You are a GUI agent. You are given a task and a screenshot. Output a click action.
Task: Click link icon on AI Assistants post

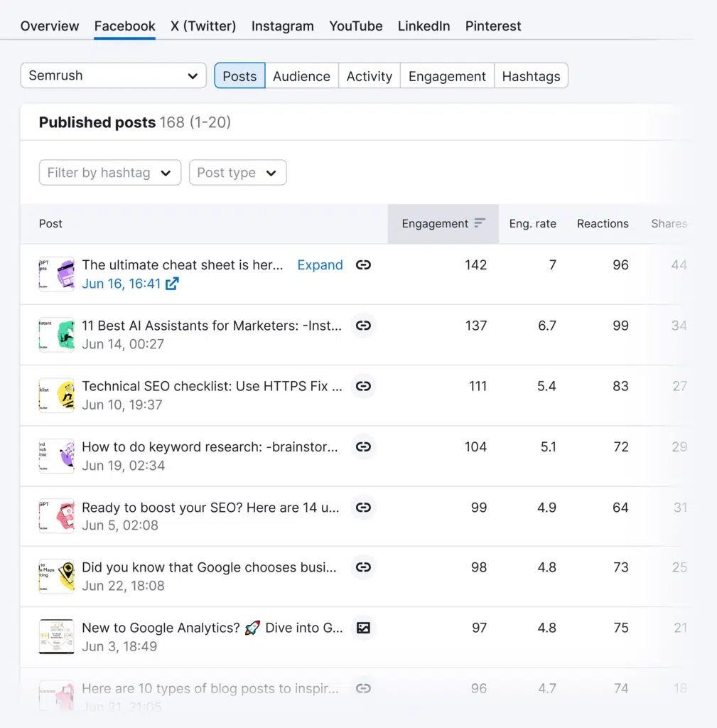point(363,326)
